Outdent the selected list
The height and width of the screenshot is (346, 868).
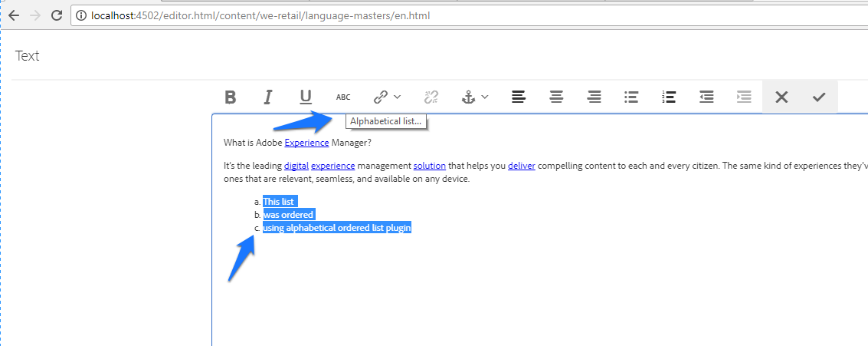pos(706,97)
